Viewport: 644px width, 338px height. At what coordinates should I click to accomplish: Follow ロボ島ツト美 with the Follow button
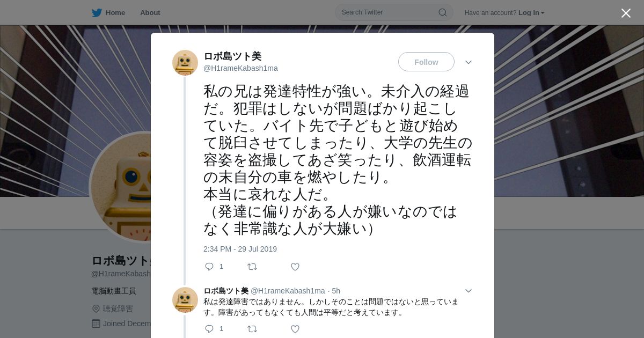(426, 62)
